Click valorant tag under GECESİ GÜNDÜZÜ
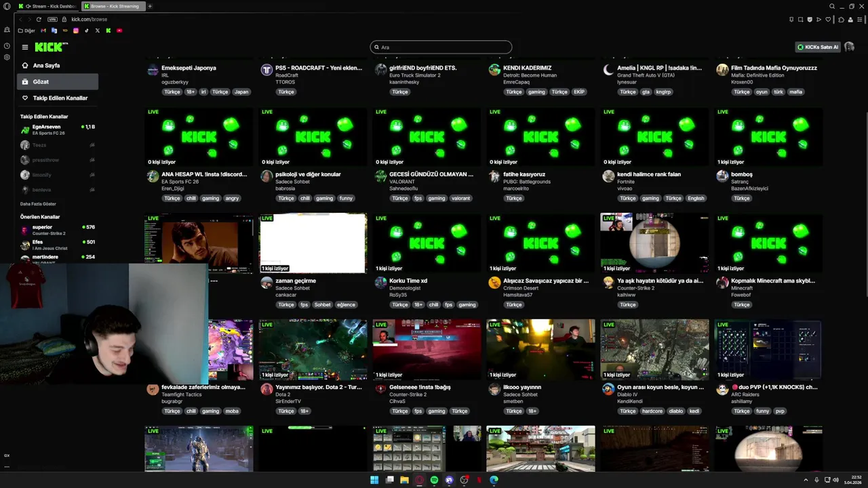The width and height of the screenshot is (868, 488). tap(461, 199)
